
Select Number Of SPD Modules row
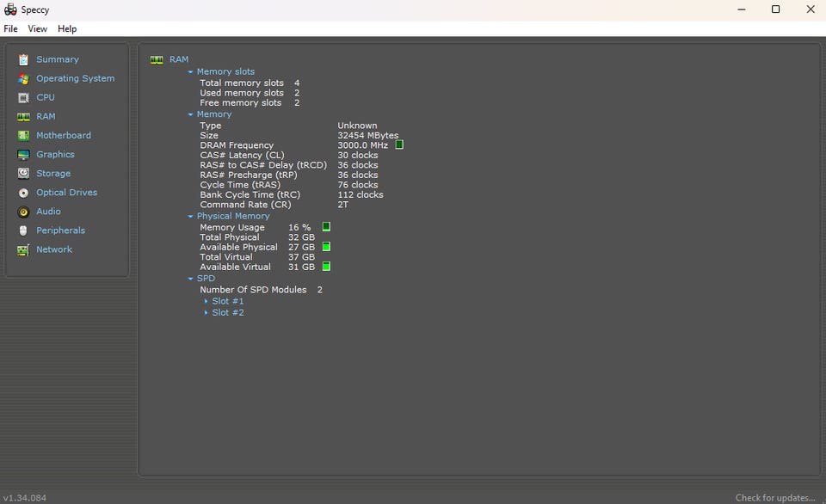point(261,290)
